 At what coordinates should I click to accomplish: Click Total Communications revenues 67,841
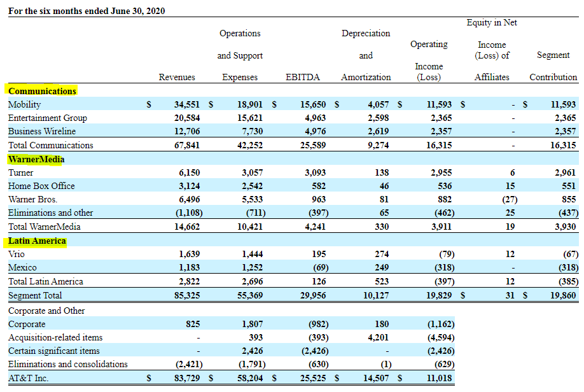[x=186, y=145]
